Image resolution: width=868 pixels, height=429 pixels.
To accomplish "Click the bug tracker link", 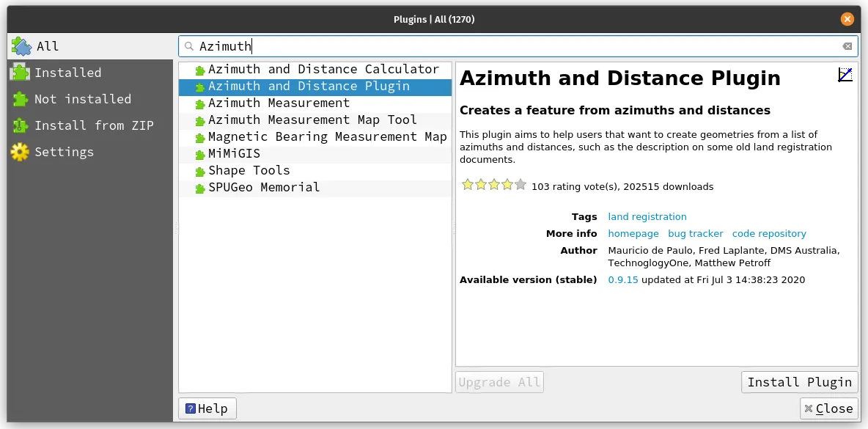I will [695, 233].
